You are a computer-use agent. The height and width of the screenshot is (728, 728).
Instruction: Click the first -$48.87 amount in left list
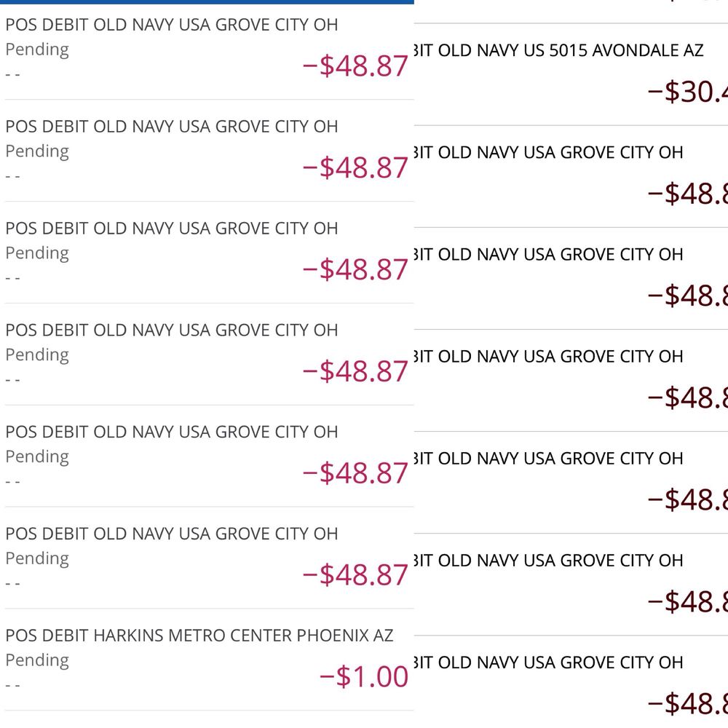[x=355, y=66]
